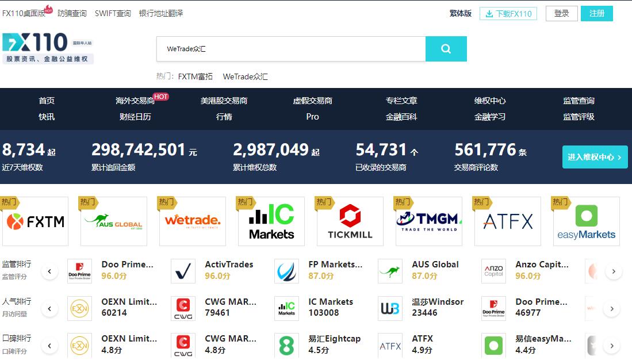Viewport: 632px width, 364px height.
Task: Click the search magnifier button
Action: [446, 49]
